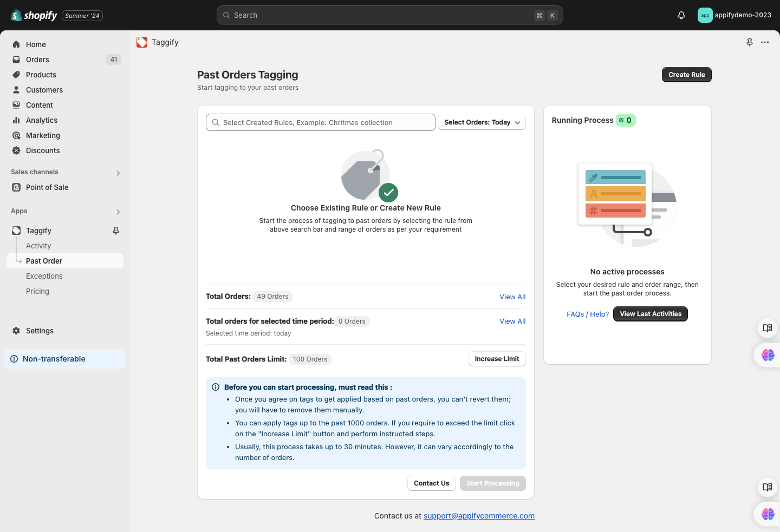
Task: Click the Point of Sale icon
Action: coord(16,187)
